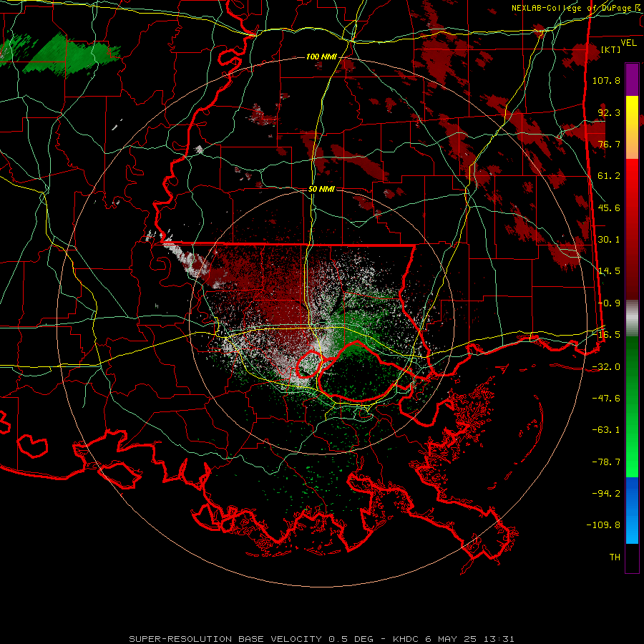Click the purple segment of the color bar

(x=632, y=80)
